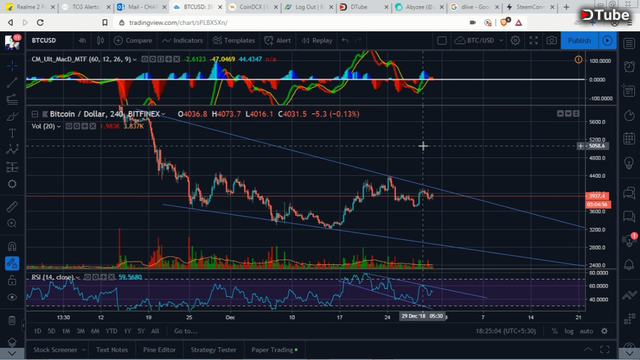Toggle log scale
The width and height of the screenshot is (640, 360).
pos(569,331)
